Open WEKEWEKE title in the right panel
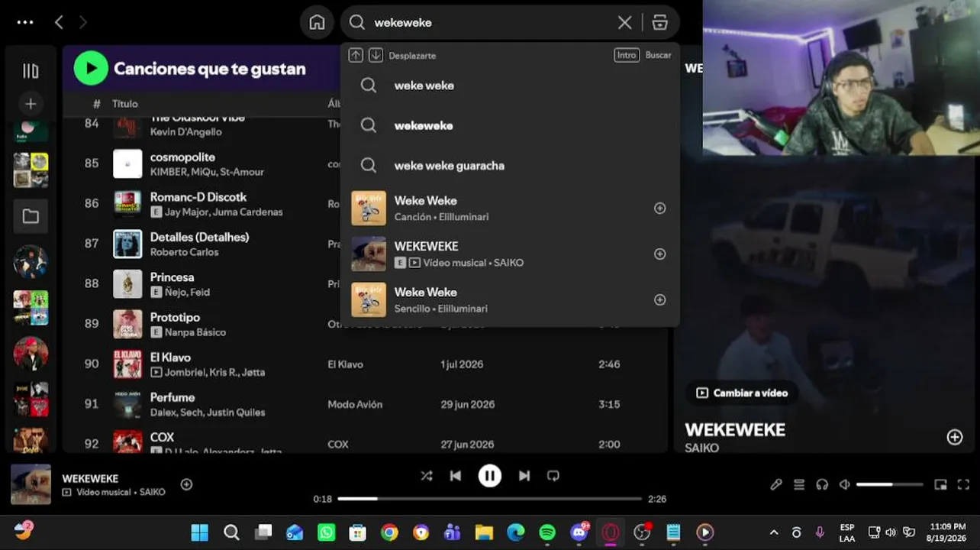The height and width of the screenshot is (550, 980). (735, 429)
